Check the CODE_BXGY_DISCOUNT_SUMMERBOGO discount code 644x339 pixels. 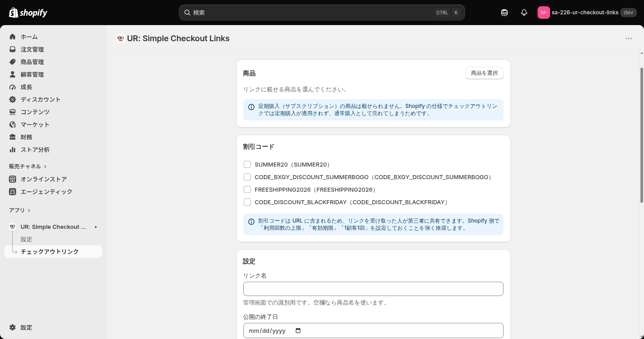[247, 177]
